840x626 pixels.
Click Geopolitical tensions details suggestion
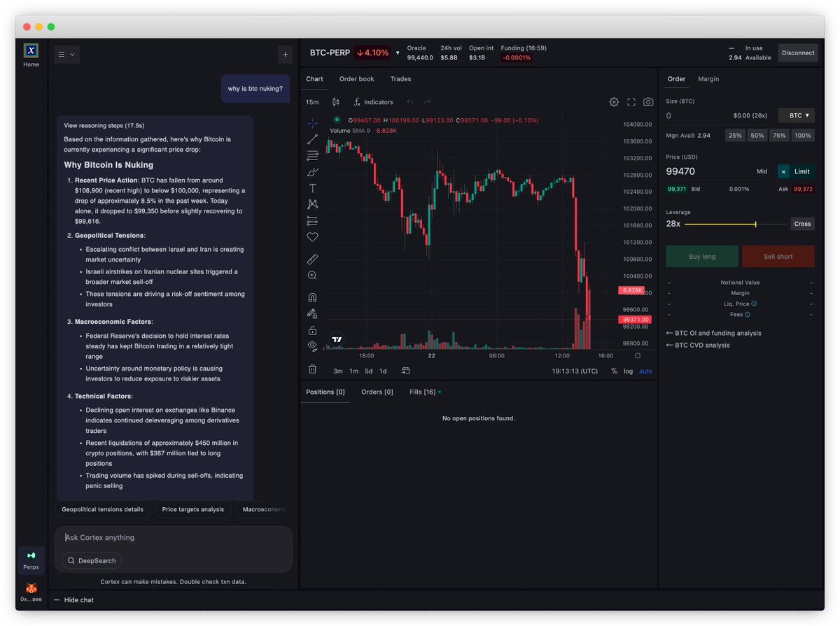pos(102,509)
